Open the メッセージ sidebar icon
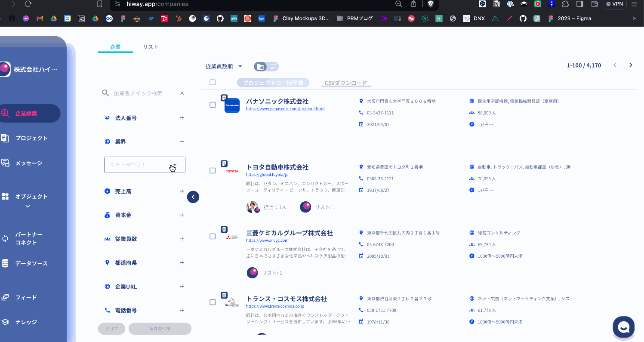Screen dimensions: 644x342 coord(5,163)
